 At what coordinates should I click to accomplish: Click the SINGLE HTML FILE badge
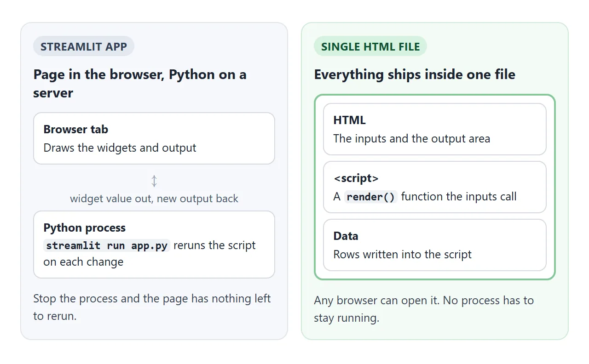tap(370, 46)
